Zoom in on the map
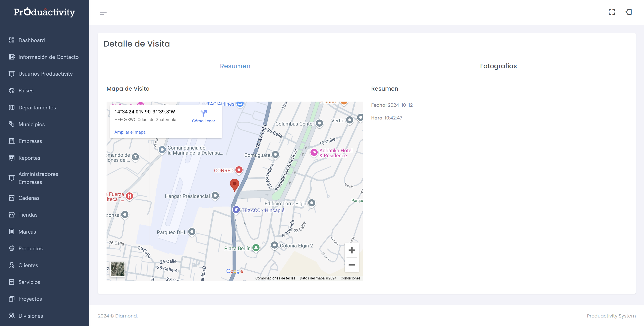 click(352, 250)
